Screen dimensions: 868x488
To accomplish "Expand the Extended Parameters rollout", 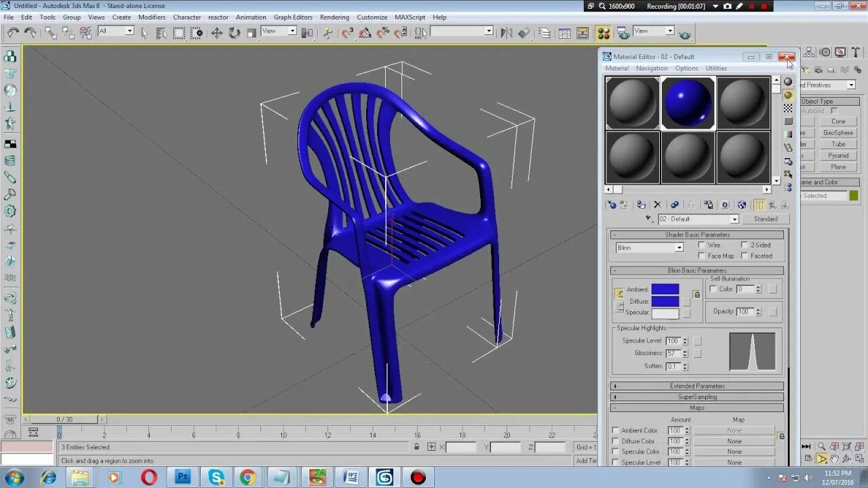I will pyautogui.click(x=697, y=386).
